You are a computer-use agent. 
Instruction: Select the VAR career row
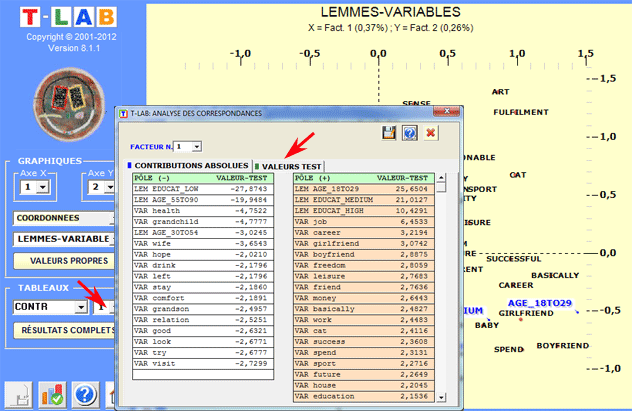364,232
